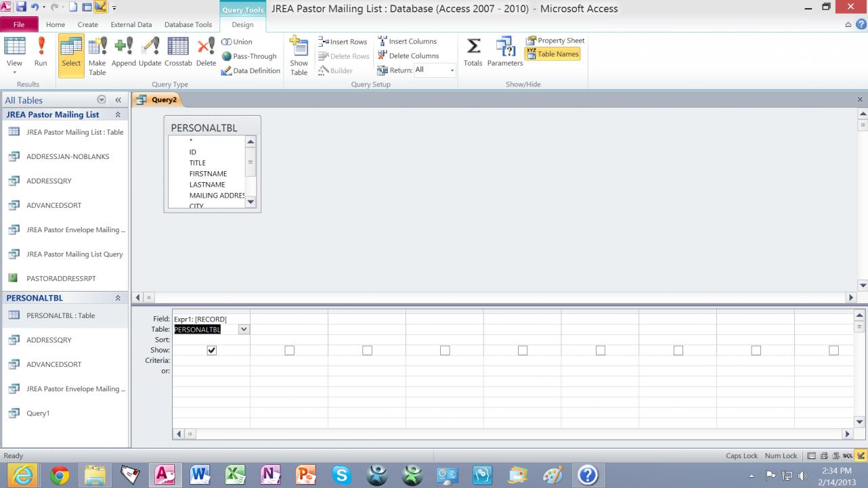Open the File tab
The height and width of the screenshot is (488, 868).
[19, 24]
